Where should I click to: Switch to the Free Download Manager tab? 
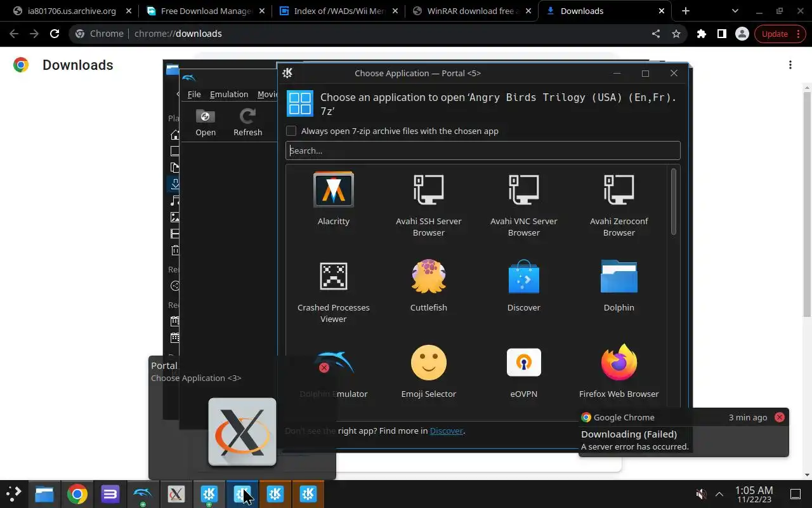click(206, 11)
